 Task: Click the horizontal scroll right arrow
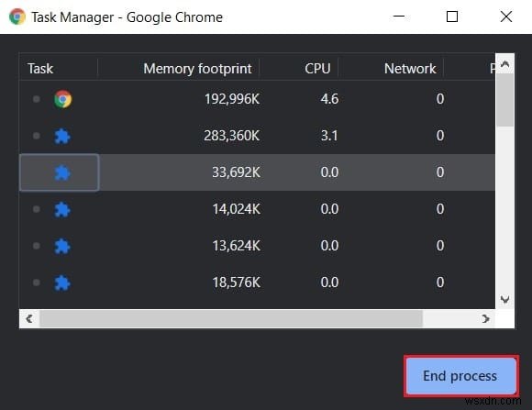tap(485, 318)
